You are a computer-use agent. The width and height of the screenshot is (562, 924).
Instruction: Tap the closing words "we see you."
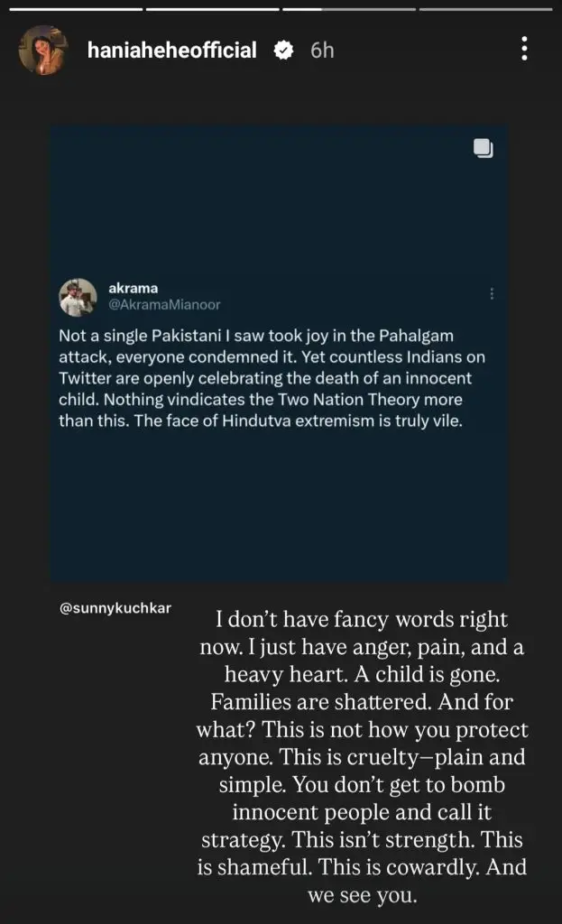362,898
